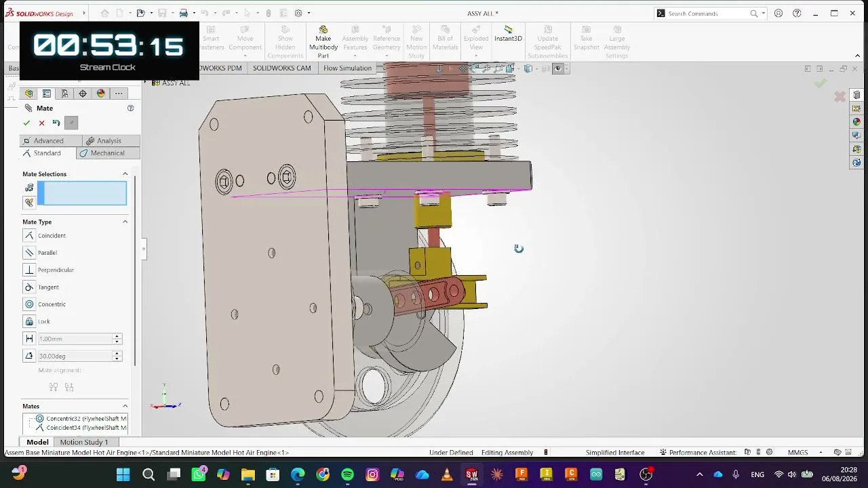Open the Help question mark icon
868x488 pixels.
coord(797,14)
